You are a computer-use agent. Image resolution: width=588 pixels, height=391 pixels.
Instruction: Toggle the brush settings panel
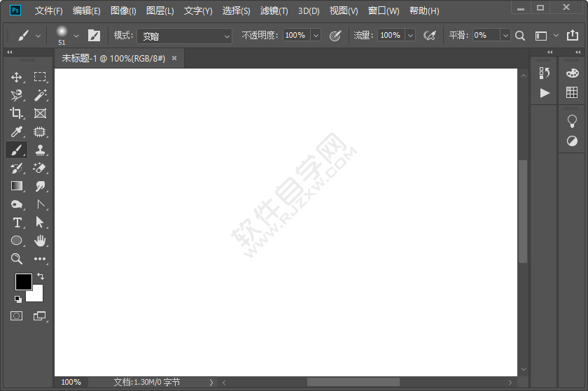[x=94, y=36]
